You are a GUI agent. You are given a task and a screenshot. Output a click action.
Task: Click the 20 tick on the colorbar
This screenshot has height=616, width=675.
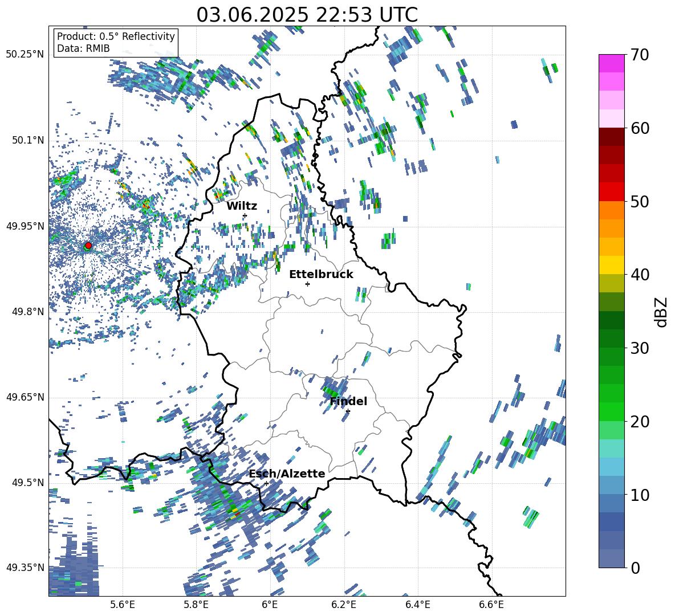pyautogui.click(x=640, y=422)
